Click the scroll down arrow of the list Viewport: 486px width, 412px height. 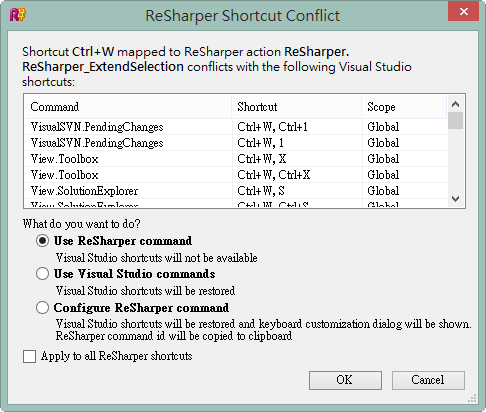point(455,199)
